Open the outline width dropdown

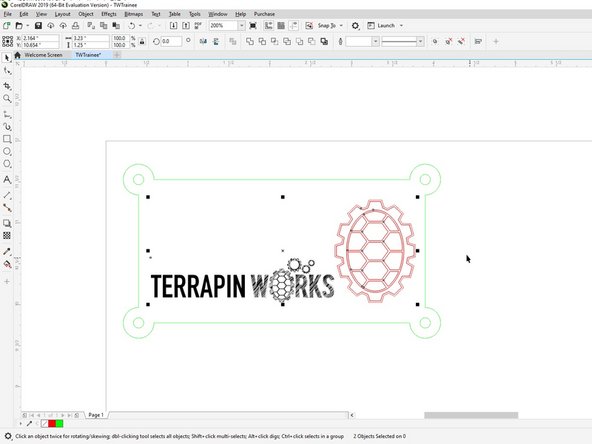375,42
